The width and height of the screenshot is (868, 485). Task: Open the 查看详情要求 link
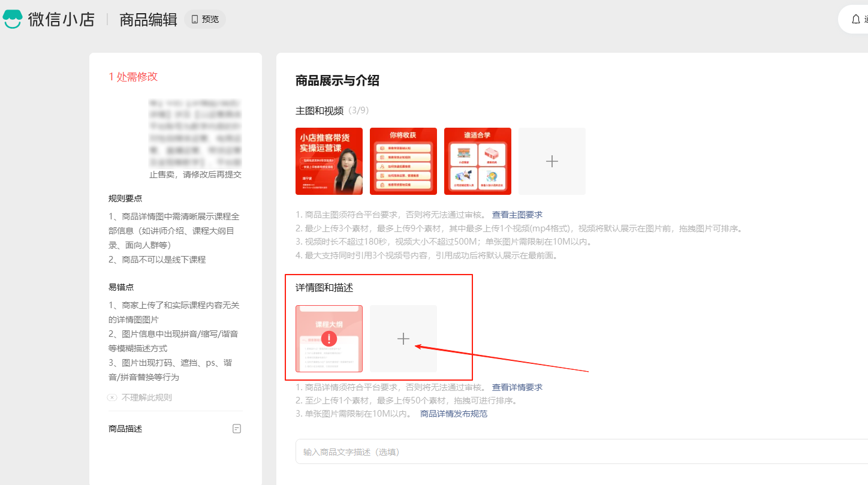click(517, 387)
